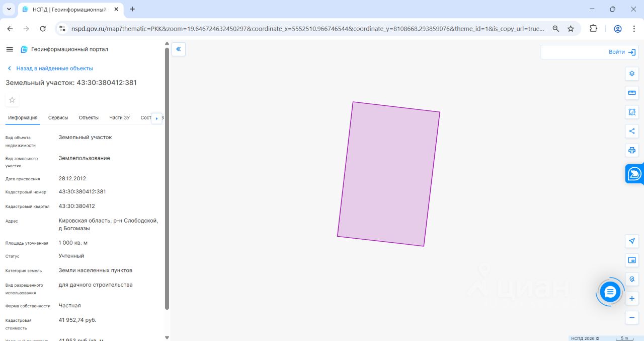Open the Части ЗУ tab
The width and height of the screenshot is (644, 341).
[x=120, y=117]
